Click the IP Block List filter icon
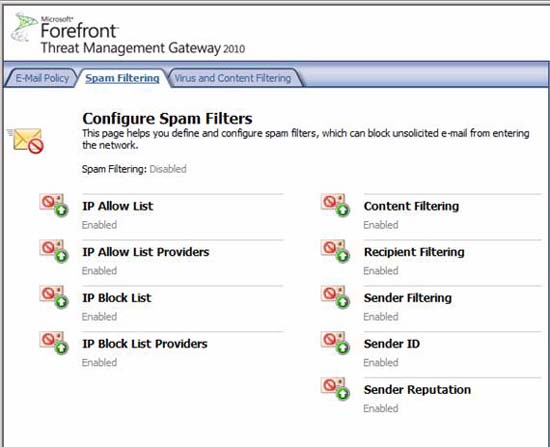This screenshot has width=550, height=447. (54, 297)
